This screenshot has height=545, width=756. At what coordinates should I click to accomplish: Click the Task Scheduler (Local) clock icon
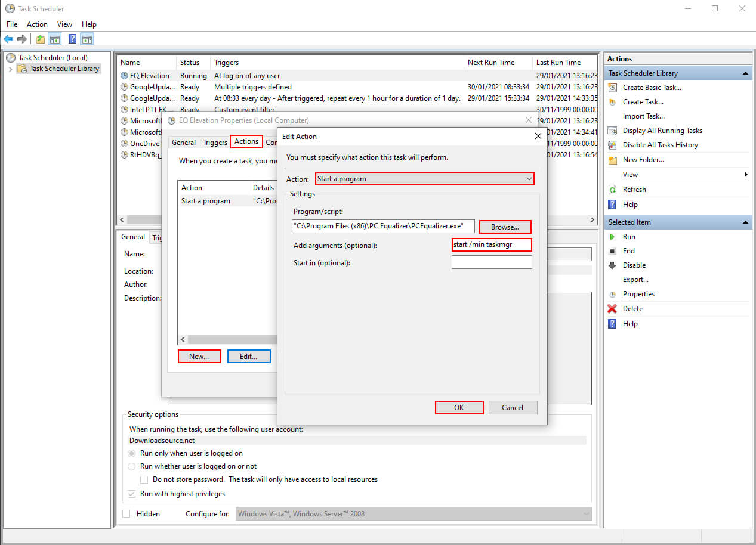[x=11, y=58]
